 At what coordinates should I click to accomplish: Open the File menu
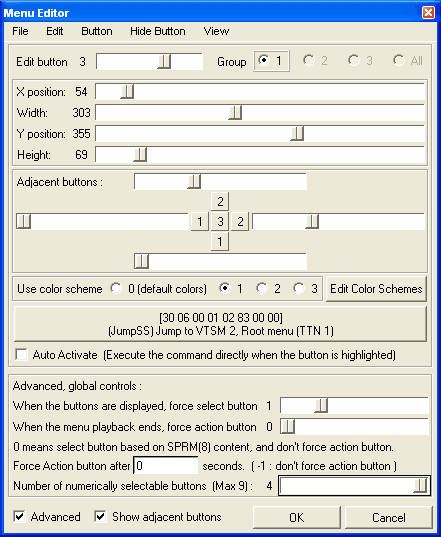[x=20, y=31]
